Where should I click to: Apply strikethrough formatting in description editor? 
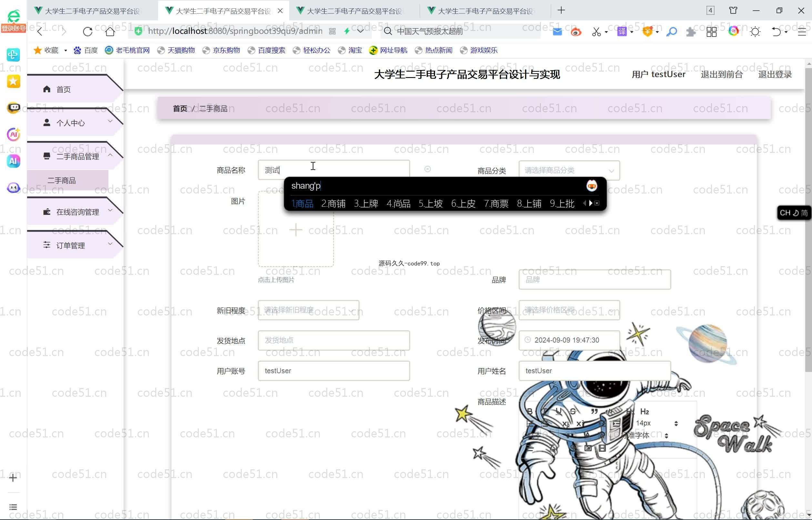pyautogui.click(x=573, y=411)
